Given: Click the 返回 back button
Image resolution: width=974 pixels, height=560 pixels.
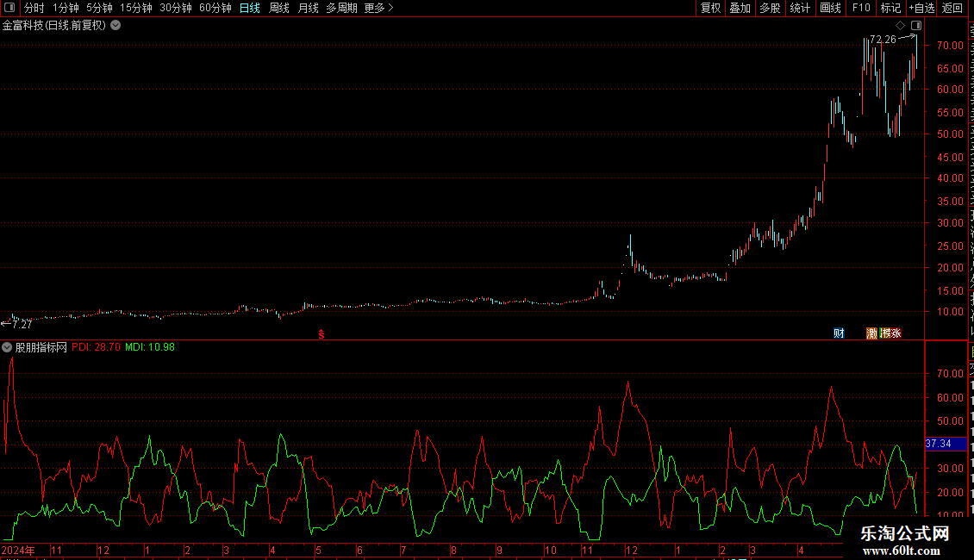Looking at the screenshot, I should pos(952,8).
